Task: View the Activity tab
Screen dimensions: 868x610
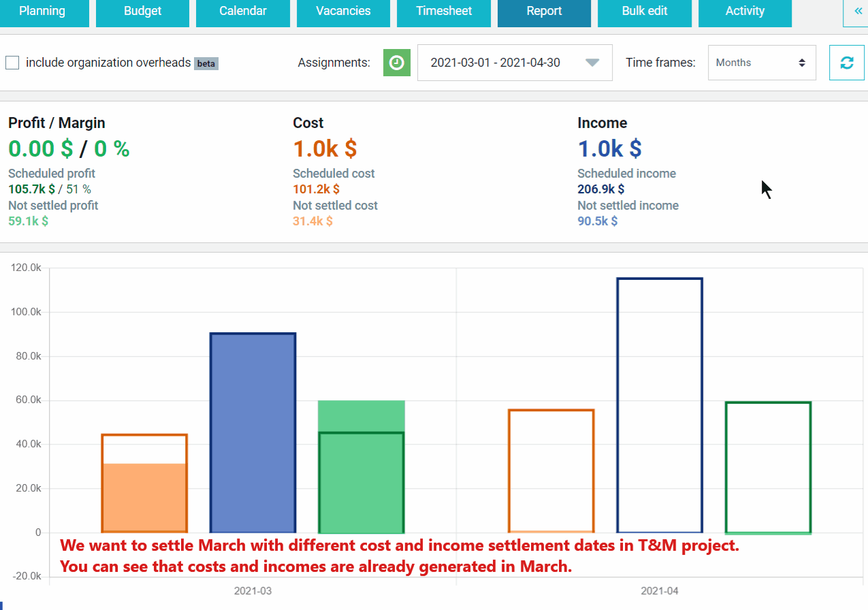Action: point(745,12)
